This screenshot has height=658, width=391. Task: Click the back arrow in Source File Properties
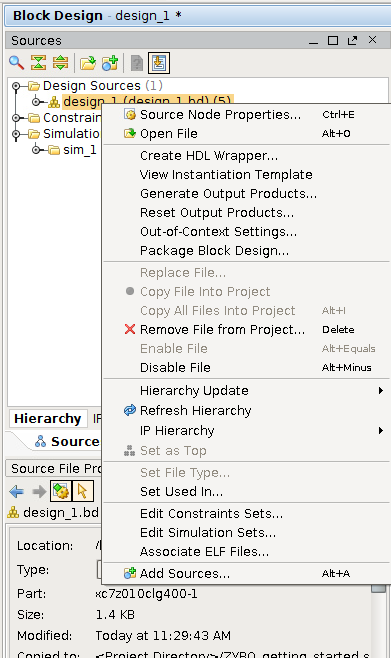(x=16, y=491)
